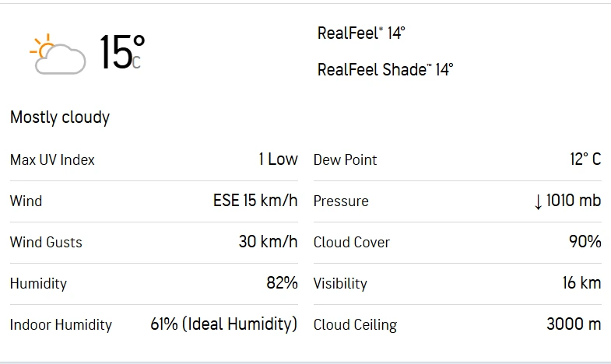Click the falling pressure down arrow icon

tap(538, 201)
